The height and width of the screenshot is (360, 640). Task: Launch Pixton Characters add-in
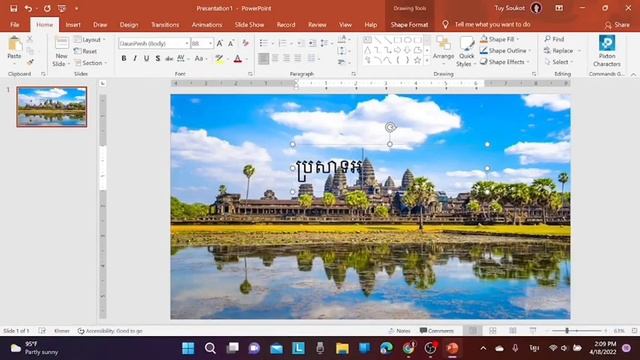click(607, 51)
